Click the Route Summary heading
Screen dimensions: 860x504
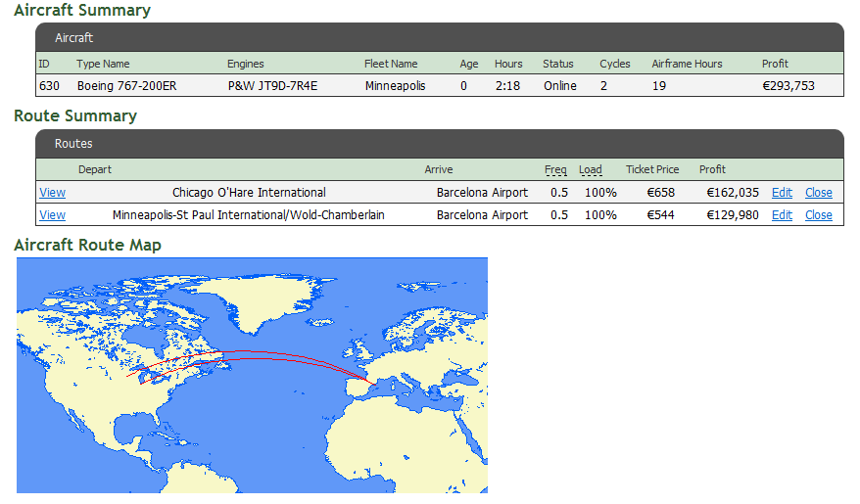(x=75, y=116)
